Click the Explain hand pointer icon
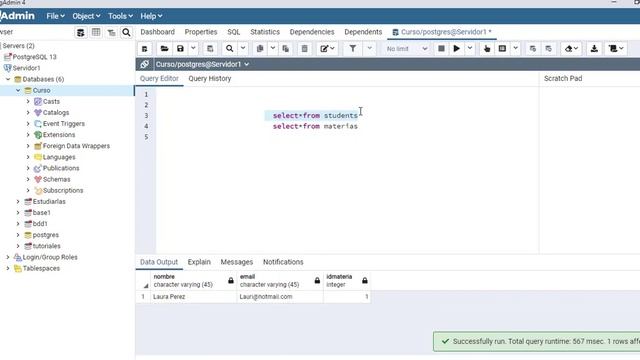Viewport: 640px width, 360px height. pos(487,49)
